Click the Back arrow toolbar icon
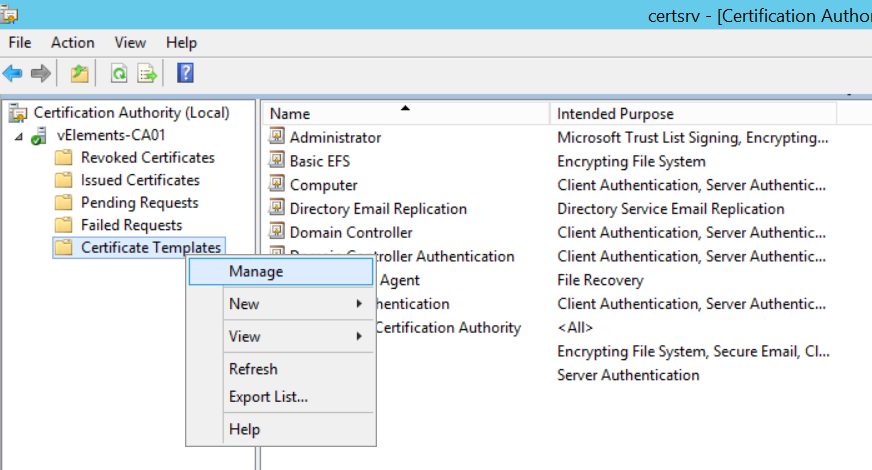This screenshot has height=470, width=872. pyautogui.click(x=13, y=73)
